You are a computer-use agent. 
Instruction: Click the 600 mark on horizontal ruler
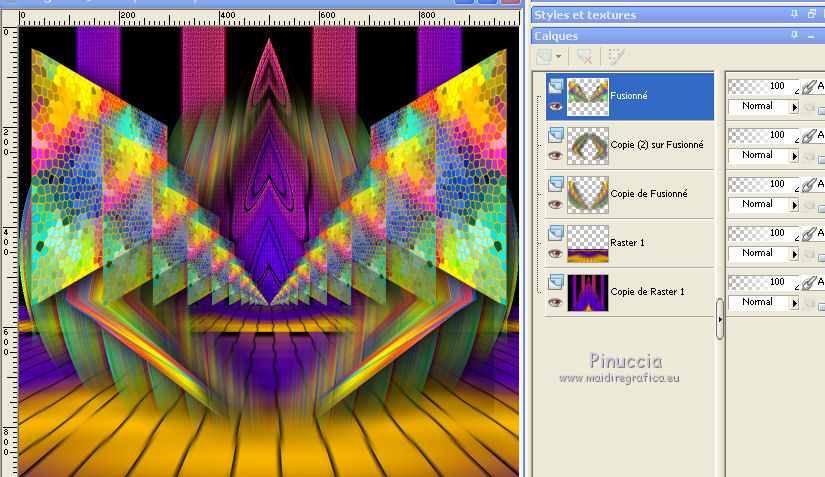coord(327,15)
